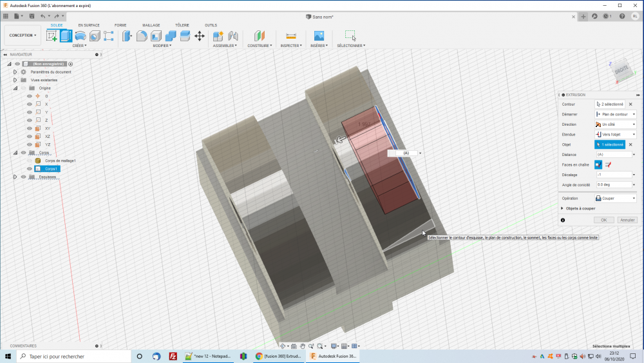Click the Joint icon in ASSEMBLER
The height and width of the screenshot is (363, 644).
[x=233, y=35]
